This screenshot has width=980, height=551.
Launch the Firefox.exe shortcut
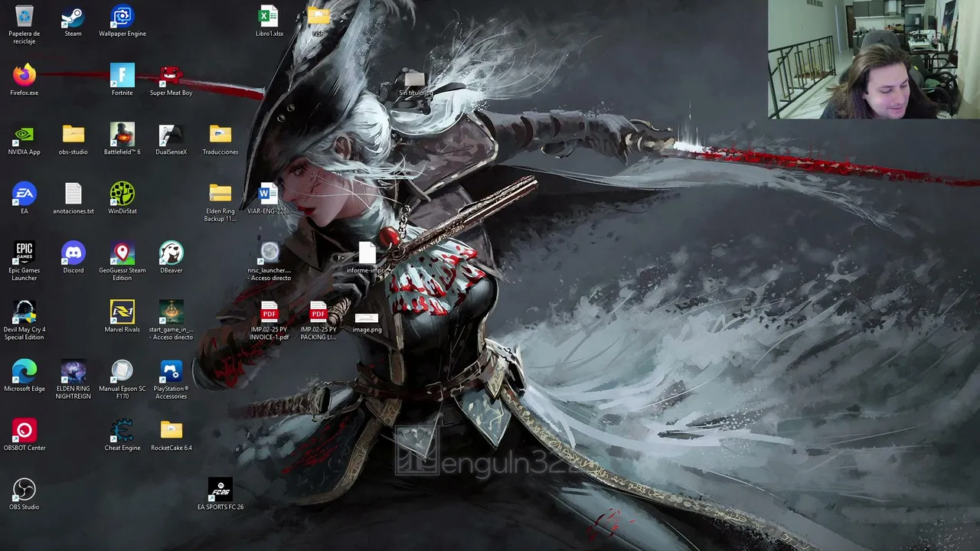coord(24,75)
